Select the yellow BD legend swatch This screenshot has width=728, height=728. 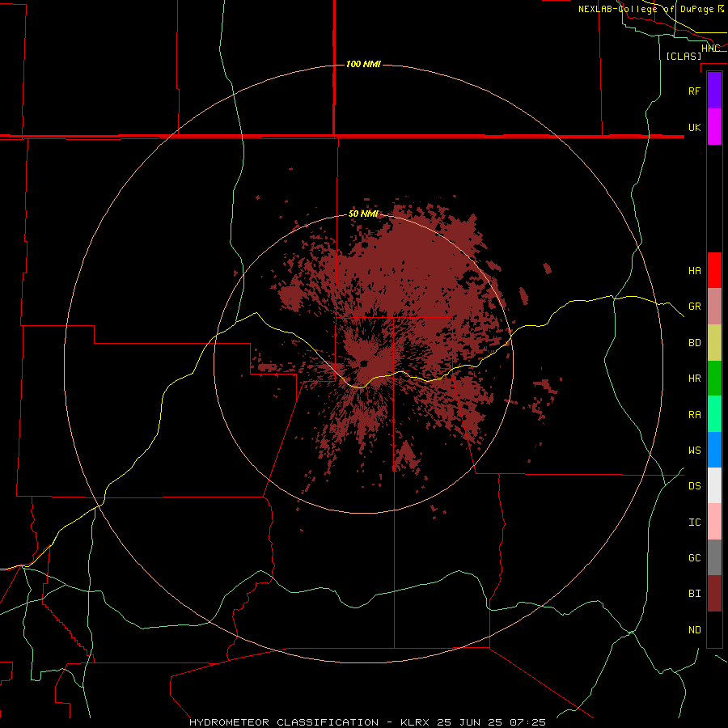714,343
